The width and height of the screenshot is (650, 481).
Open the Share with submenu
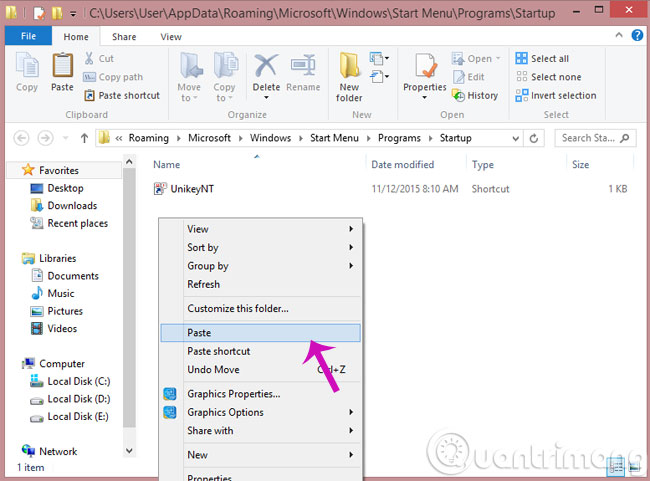coord(260,431)
